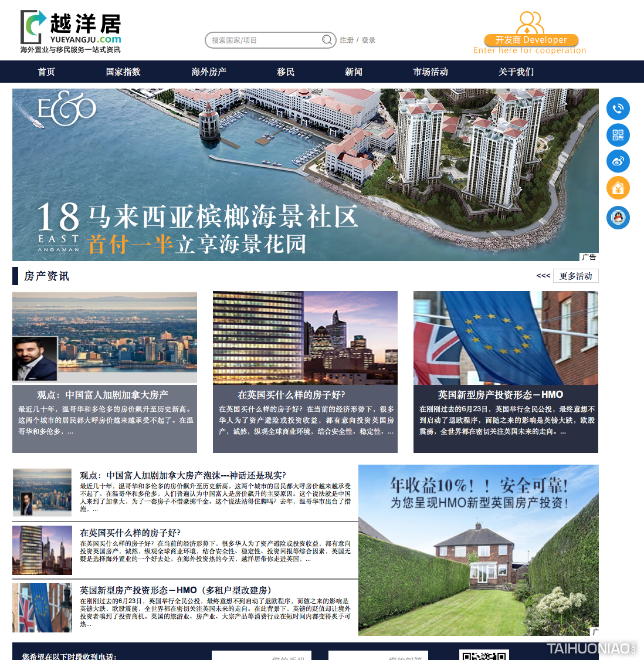This screenshot has height=660, width=644.
Task: Click the orange house floating icon
Action: 618,188
